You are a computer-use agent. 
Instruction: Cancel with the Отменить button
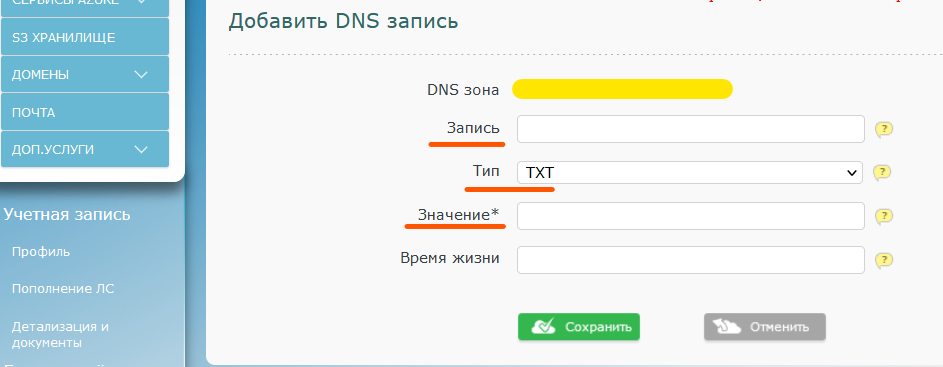(x=765, y=327)
